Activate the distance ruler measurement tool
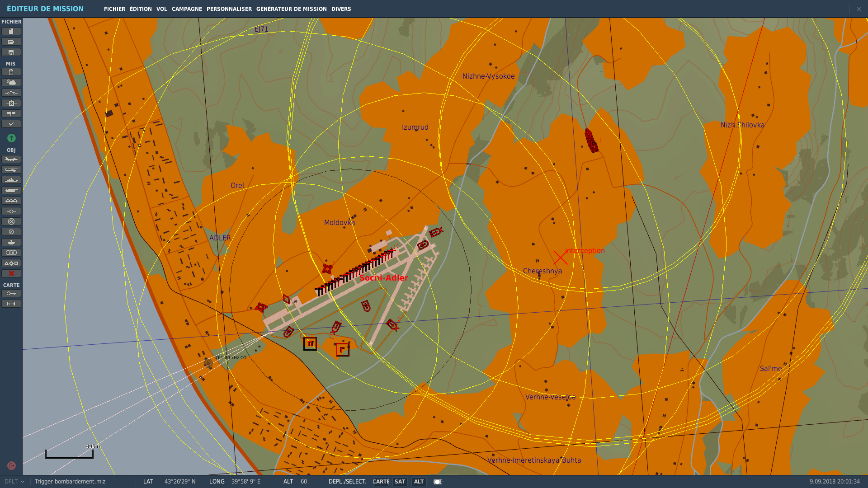868x488 pixels. pyautogui.click(x=11, y=304)
